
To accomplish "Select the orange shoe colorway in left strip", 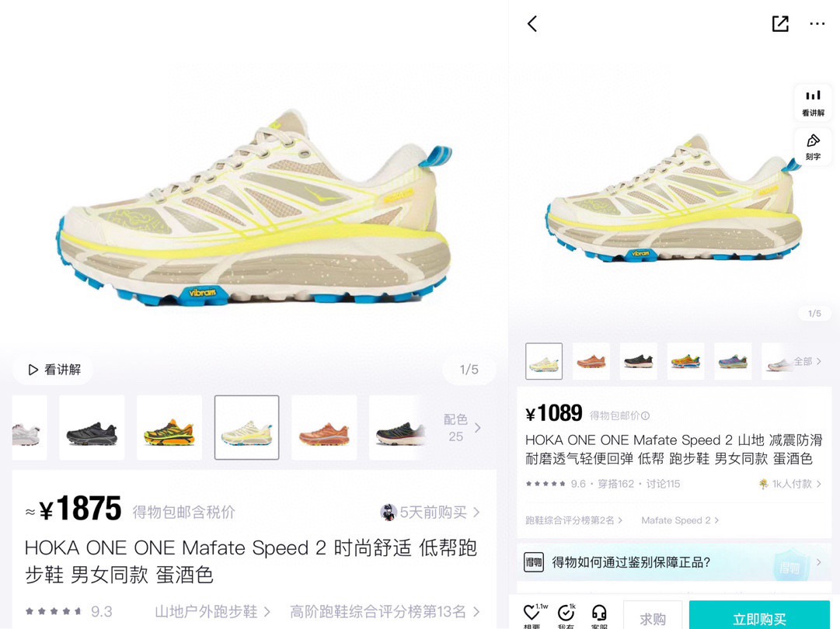I will [324, 428].
